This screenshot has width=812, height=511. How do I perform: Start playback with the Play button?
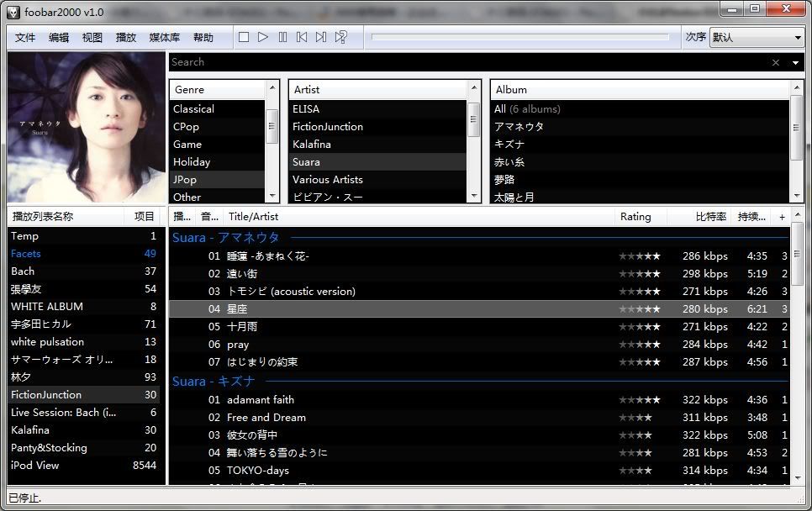pyautogui.click(x=263, y=37)
